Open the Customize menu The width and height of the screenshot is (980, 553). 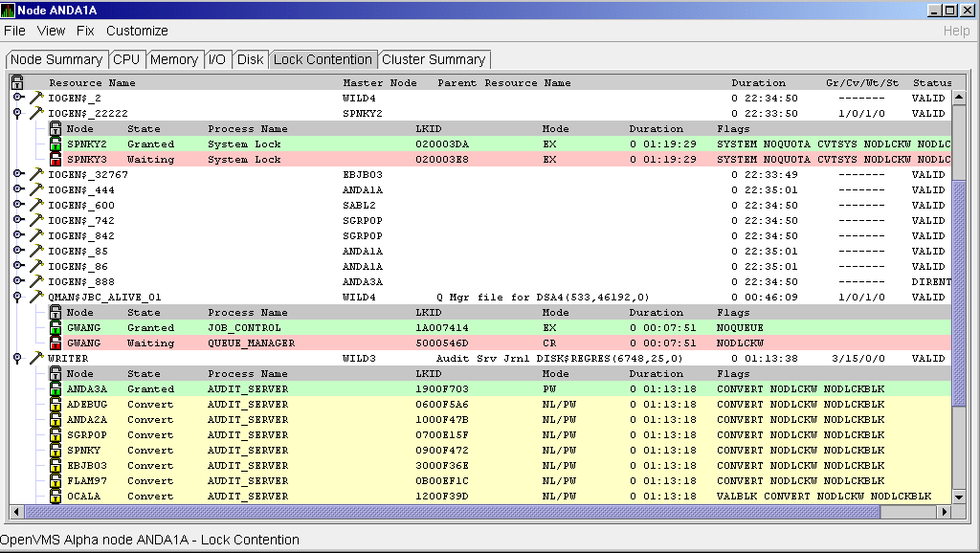pos(137,31)
